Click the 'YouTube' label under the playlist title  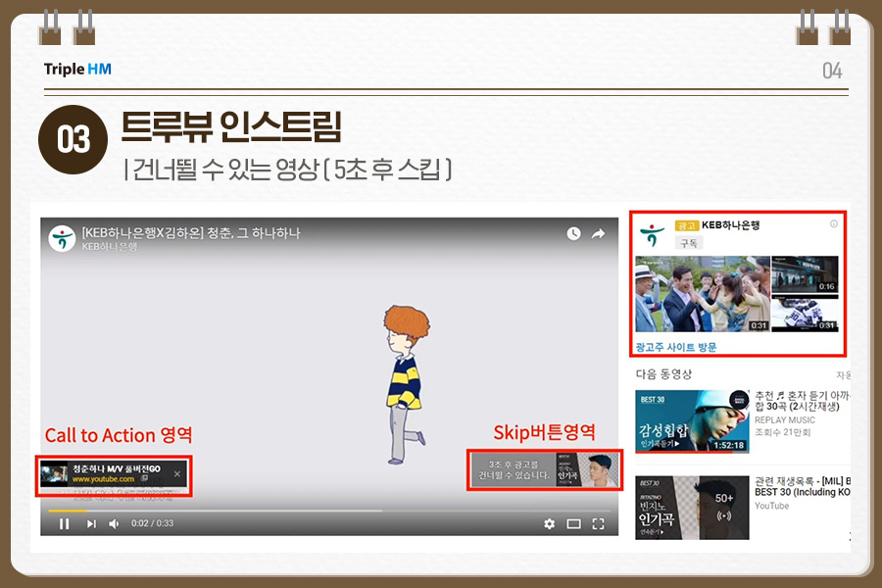(x=772, y=506)
